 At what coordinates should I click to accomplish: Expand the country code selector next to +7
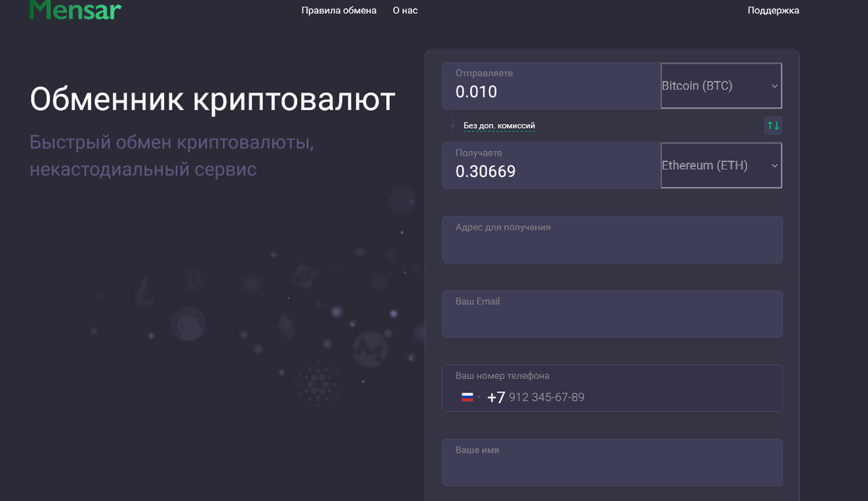pyautogui.click(x=480, y=397)
